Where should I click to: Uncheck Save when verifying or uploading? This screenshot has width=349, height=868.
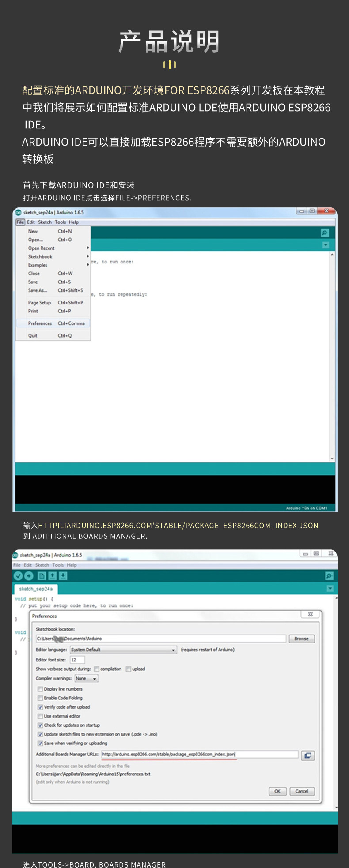(40, 743)
